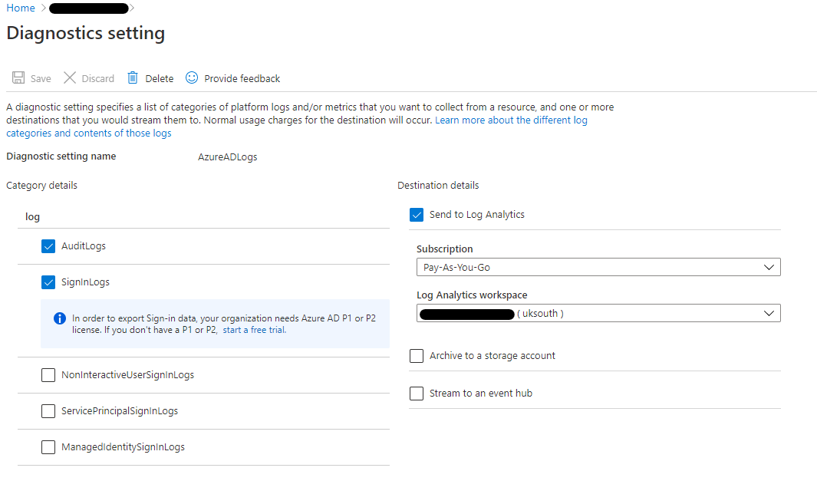The height and width of the screenshot is (504, 817).
Task: Click the Send to Log Analytics label
Action: pyautogui.click(x=476, y=215)
